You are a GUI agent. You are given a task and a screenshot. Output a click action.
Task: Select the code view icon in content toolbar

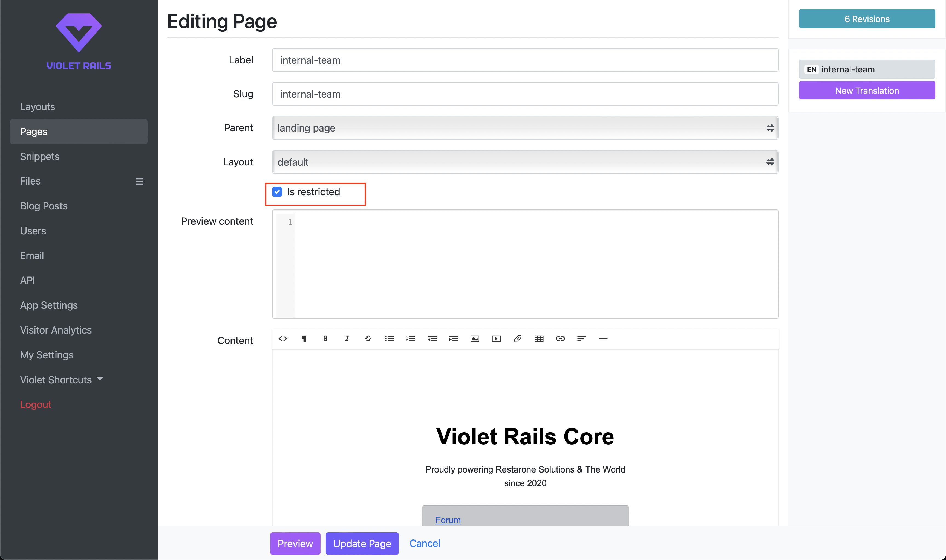[282, 339]
